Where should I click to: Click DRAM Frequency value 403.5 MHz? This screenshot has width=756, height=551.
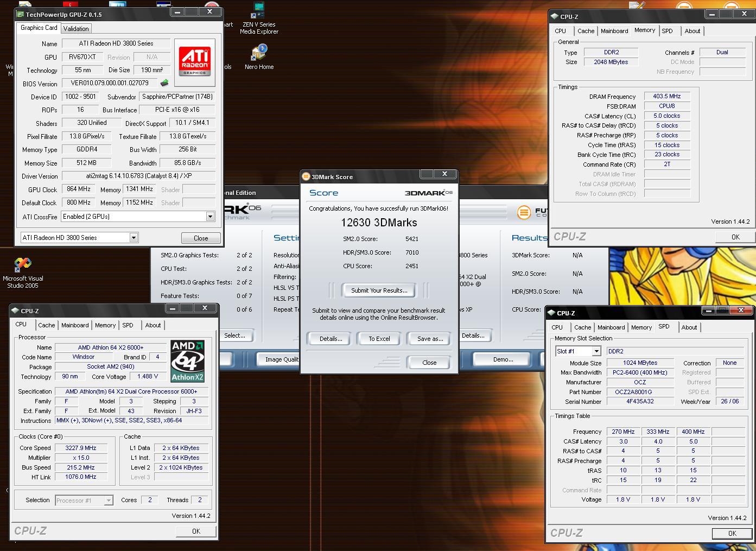click(x=667, y=96)
